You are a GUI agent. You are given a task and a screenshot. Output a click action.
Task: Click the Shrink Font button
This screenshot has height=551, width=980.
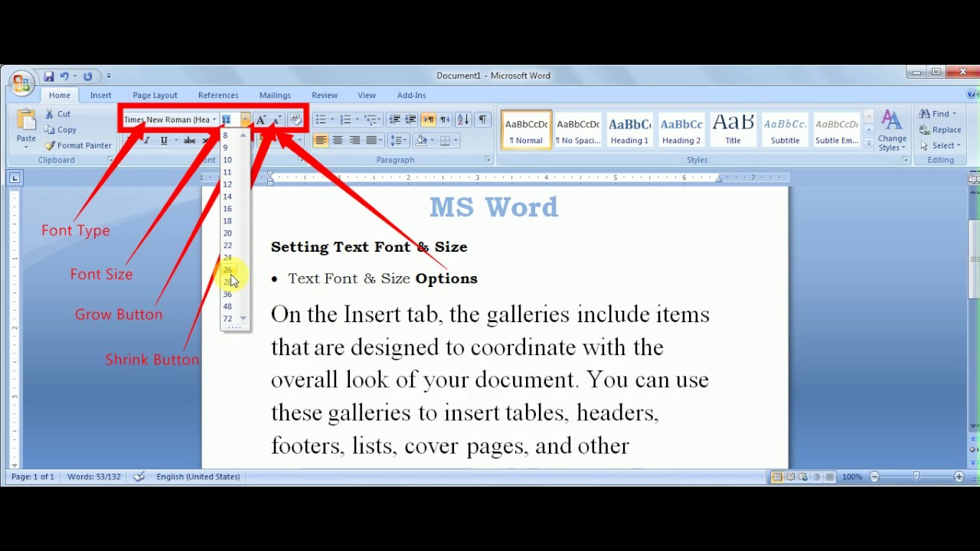pos(277,119)
